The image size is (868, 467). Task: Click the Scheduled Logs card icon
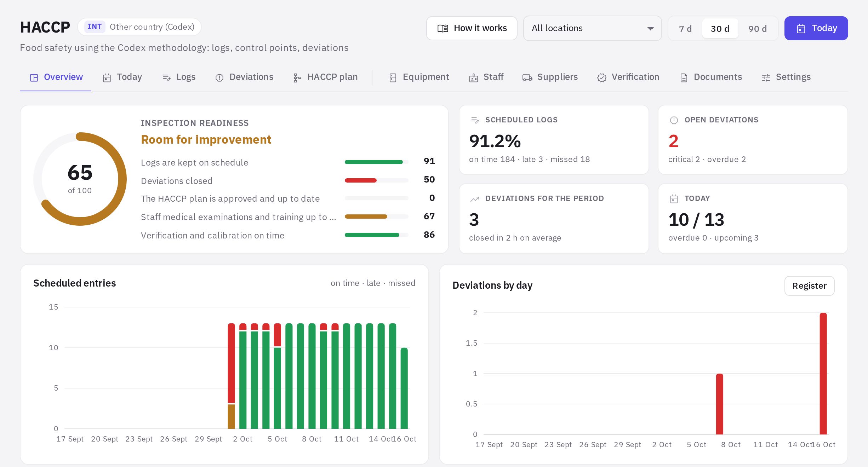click(x=475, y=120)
